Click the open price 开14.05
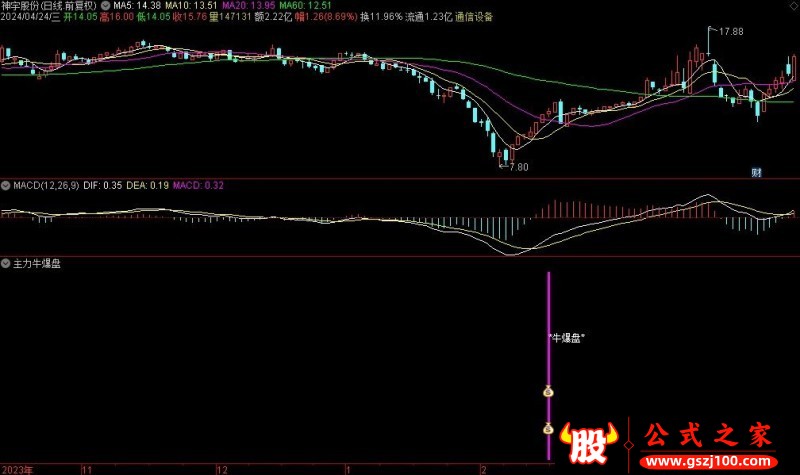Screen dimensions: 800x475 (80, 17)
